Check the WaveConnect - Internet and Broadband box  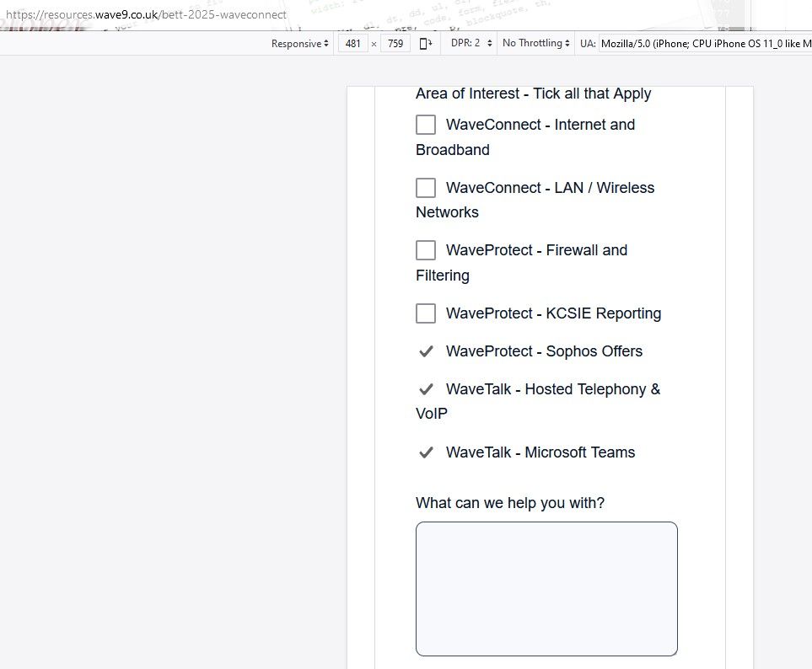pos(426,125)
